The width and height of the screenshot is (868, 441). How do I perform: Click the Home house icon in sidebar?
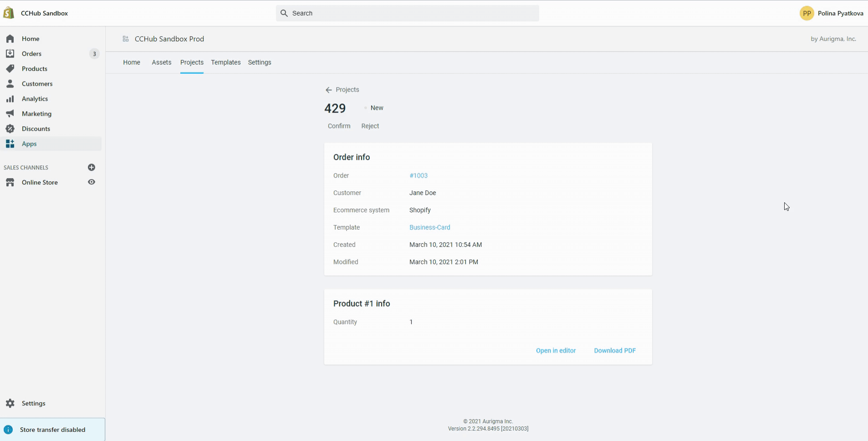pos(10,39)
